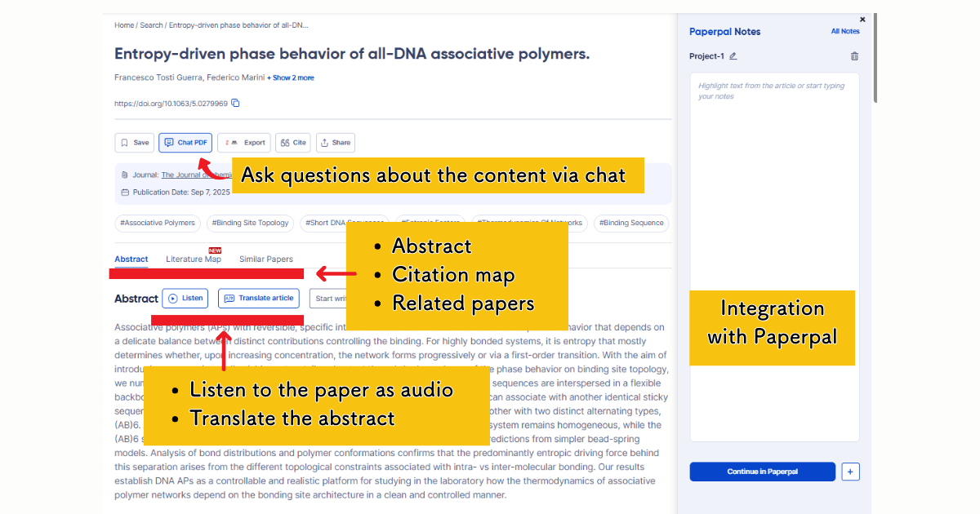Select the Export option
The width and height of the screenshot is (980, 514).
[x=243, y=142]
